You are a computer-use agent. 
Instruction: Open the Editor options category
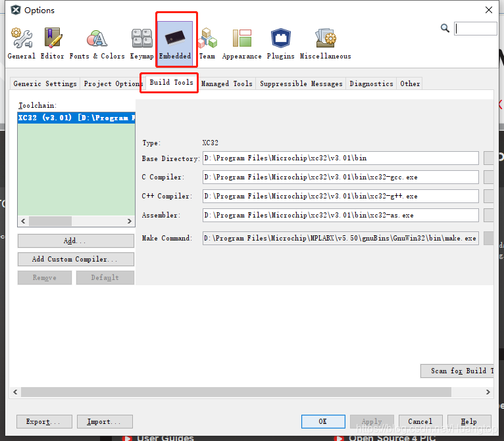point(53,43)
